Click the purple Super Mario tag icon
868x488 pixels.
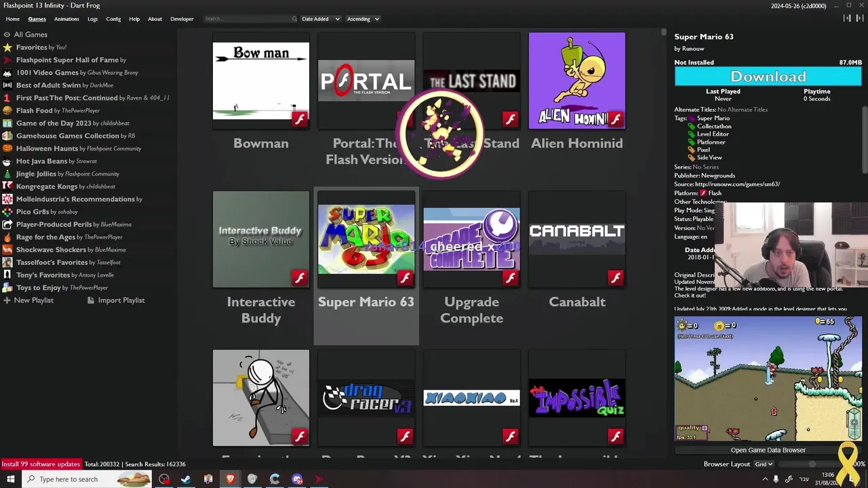(692, 119)
